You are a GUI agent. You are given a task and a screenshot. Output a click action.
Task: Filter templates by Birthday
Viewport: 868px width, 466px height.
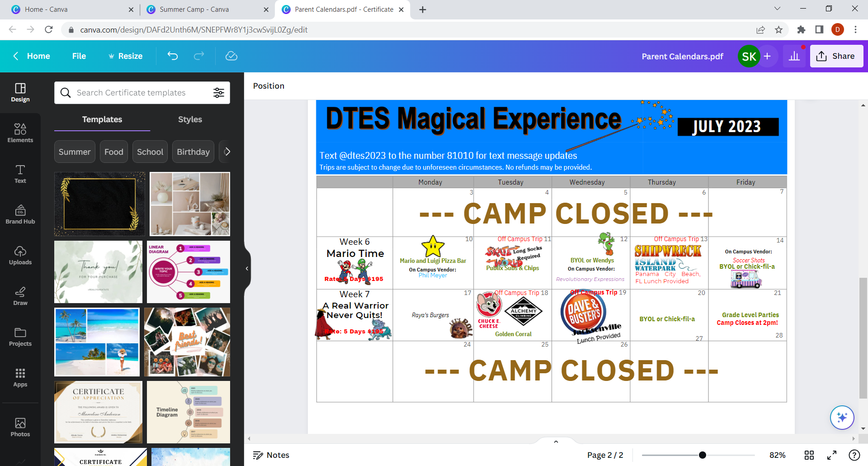coord(193,152)
